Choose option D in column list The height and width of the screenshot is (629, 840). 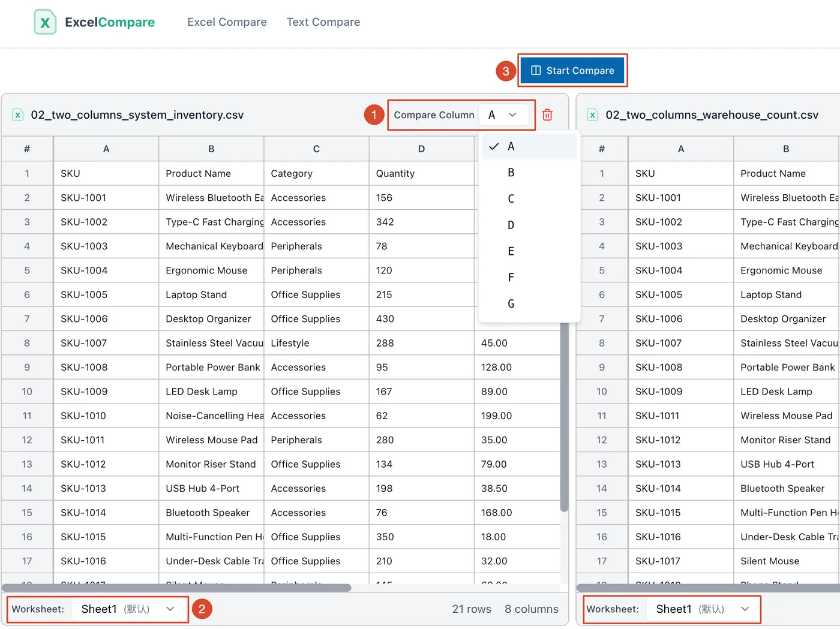(x=529, y=225)
